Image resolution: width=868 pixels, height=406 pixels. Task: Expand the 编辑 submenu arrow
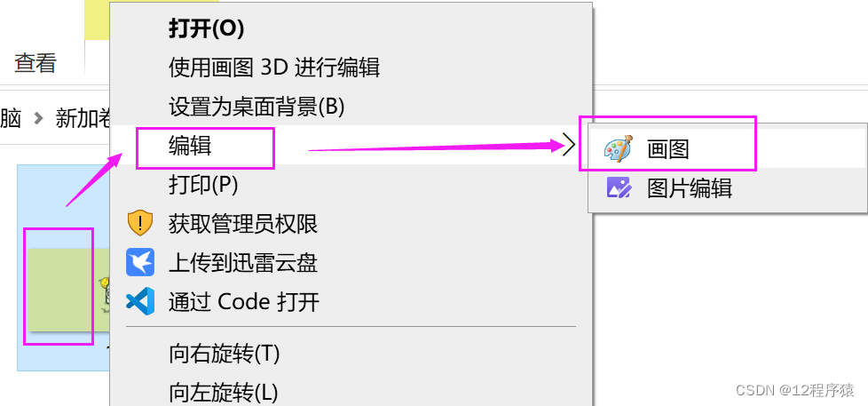click(x=569, y=147)
